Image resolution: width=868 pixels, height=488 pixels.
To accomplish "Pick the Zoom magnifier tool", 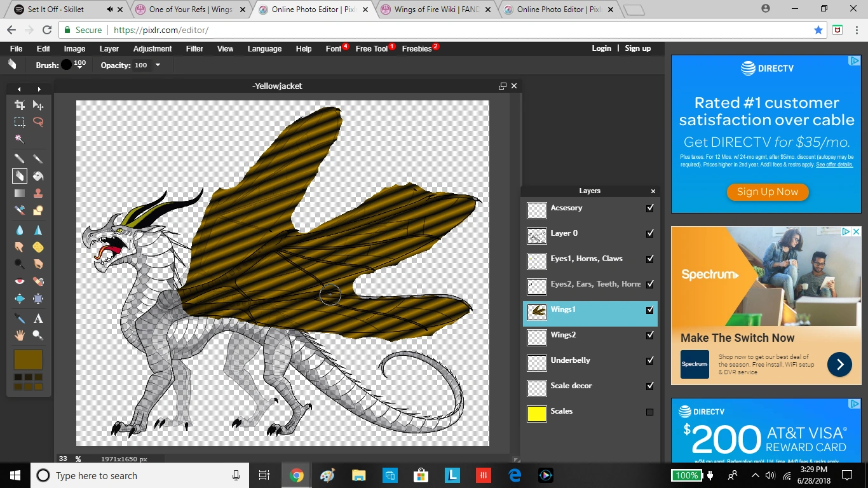I will 38,335.
